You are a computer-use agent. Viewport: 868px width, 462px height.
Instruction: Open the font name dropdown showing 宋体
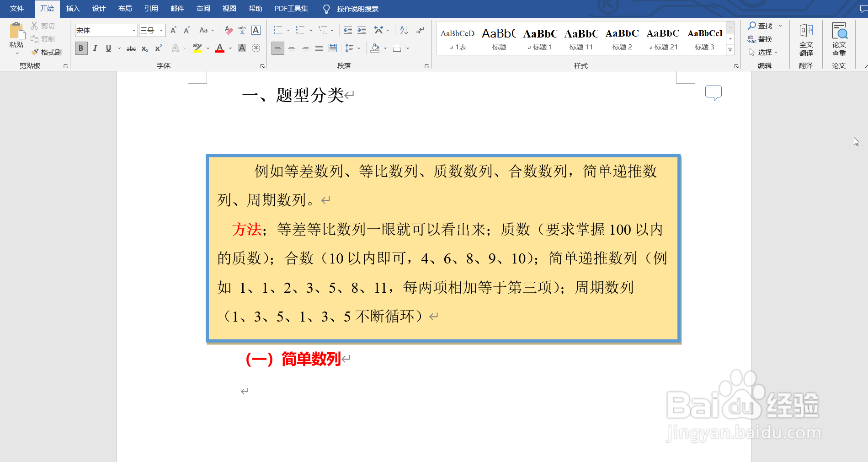(x=134, y=31)
